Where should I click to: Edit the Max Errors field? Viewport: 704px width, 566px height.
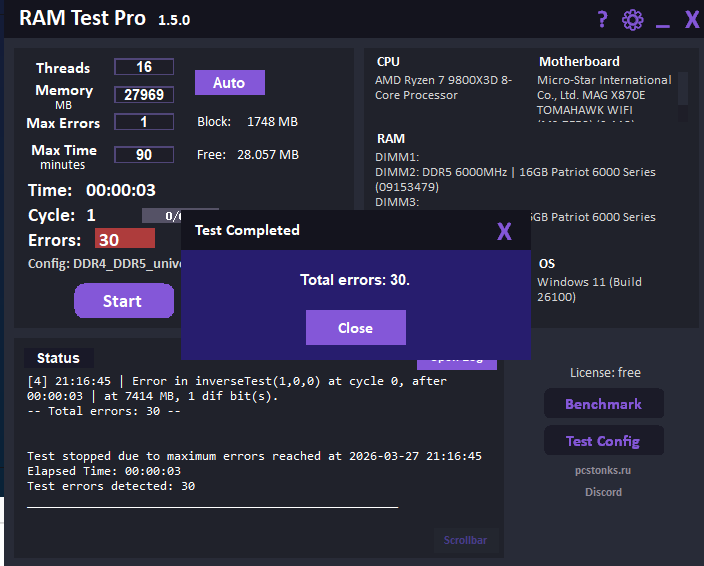pyautogui.click(x=144, y=122)
